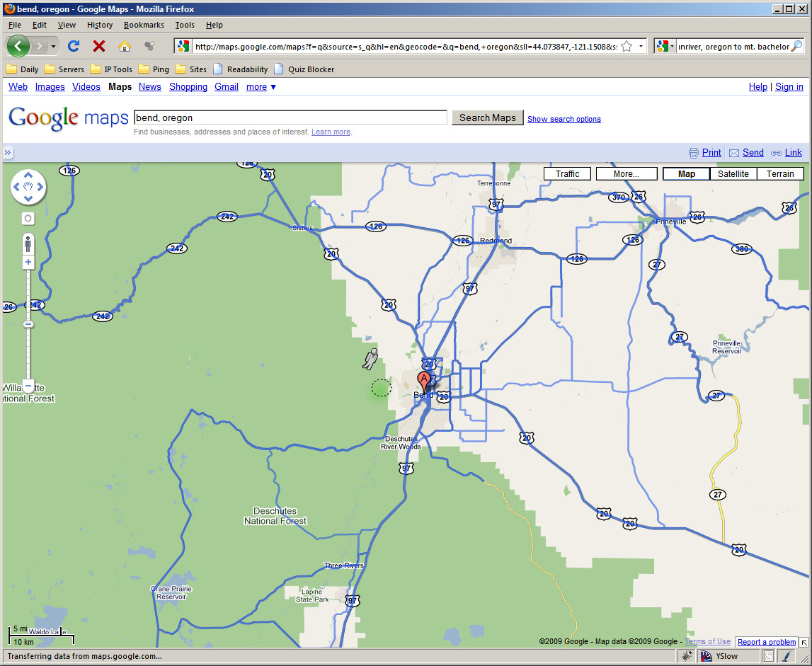Expand the 'more' Google services menu
The width and height of the screenshot is (812, 666).
[261, 87]
